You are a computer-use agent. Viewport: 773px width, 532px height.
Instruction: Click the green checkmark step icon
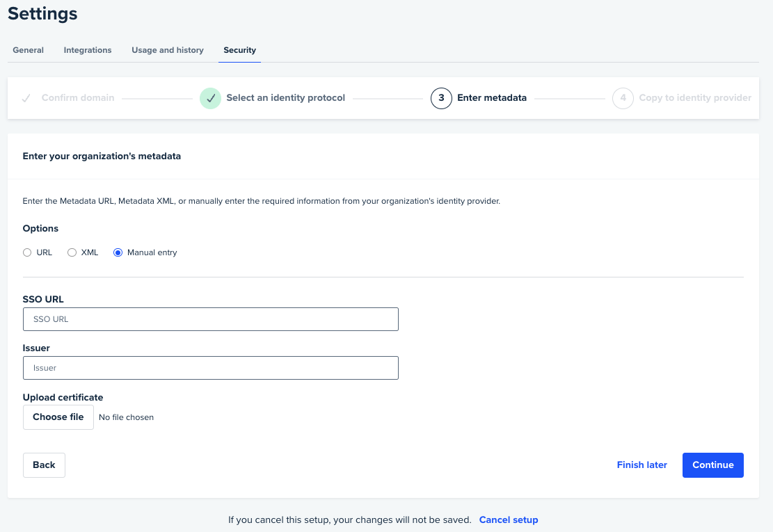coord(211,98)
